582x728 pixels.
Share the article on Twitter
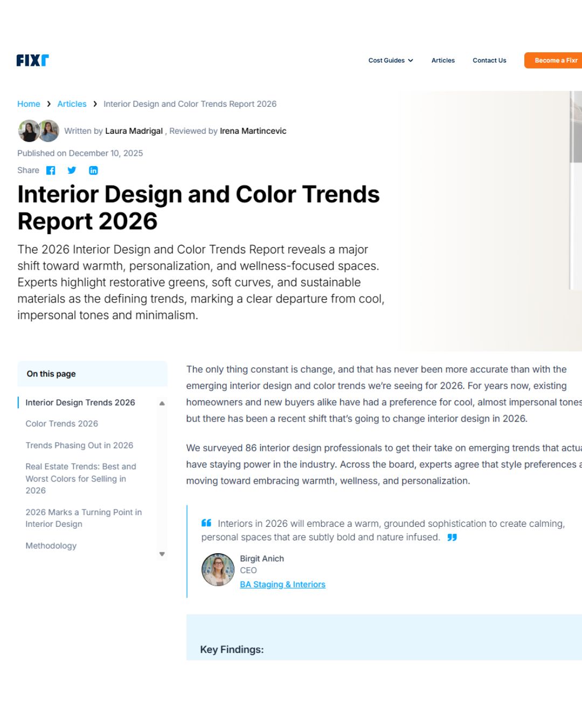[72, 170]
